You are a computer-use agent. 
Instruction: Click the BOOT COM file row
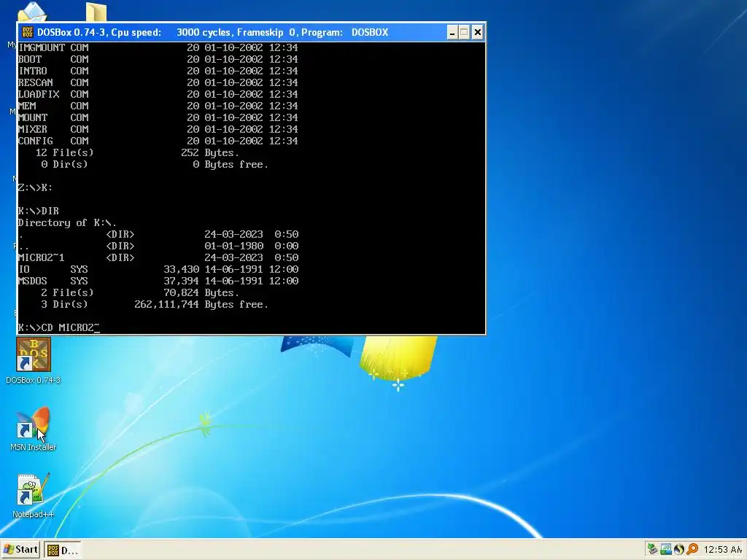(x=158, y=59)
